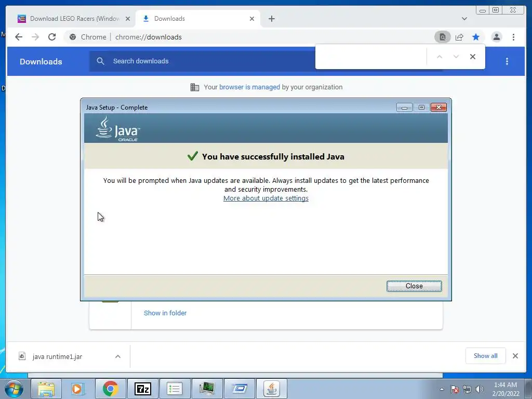The image size is (532, 399).
Task: Close the find bar
Action: coord(473,57)
